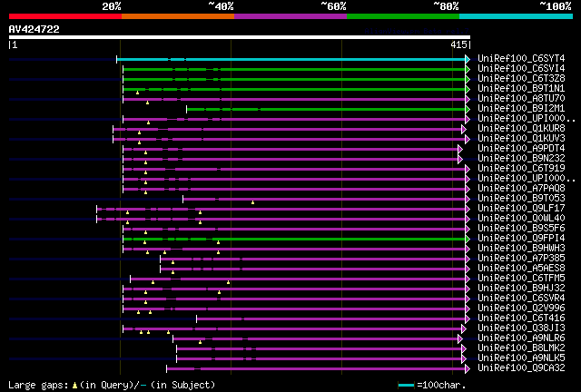Screen dimensions: 581x392
Task: Select the UniRef100_A9NLK5 label
Action: (x=521, y=358)
